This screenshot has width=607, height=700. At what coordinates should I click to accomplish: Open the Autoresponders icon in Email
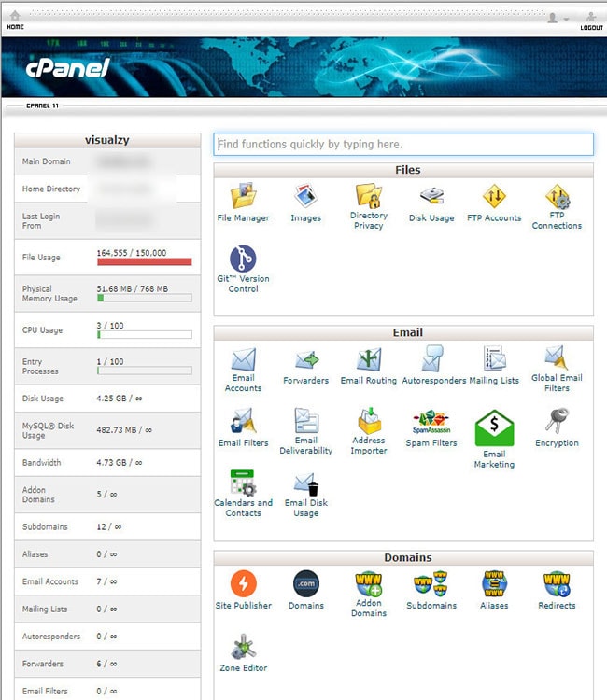pyautogui.click(x=432, y=358)
